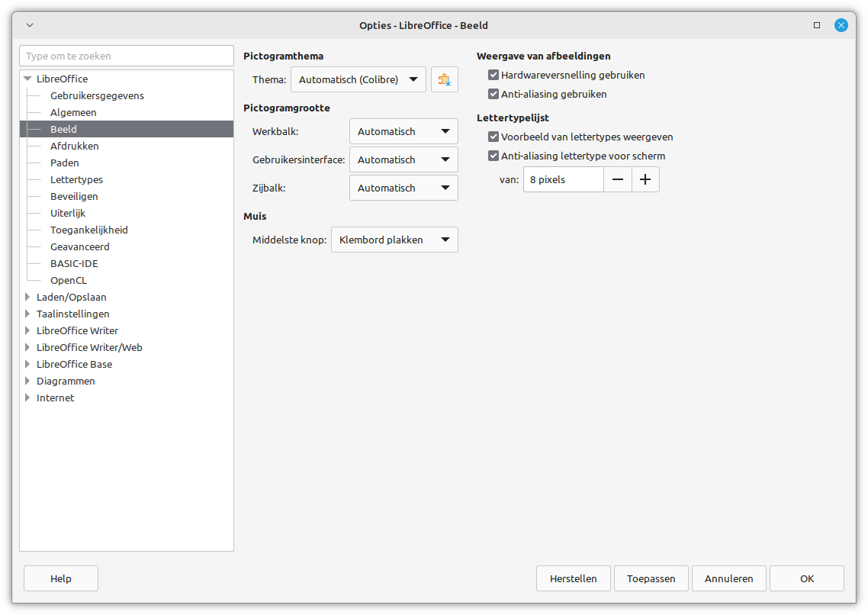Expand the LibreOffice Writer/Web node
The image size is (868, 615).
27,348
